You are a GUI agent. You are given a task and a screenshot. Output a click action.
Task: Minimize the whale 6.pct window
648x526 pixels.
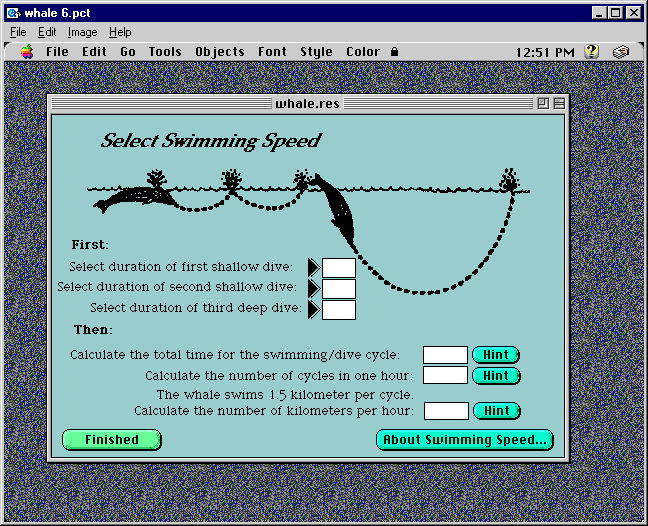pos(599,13)
